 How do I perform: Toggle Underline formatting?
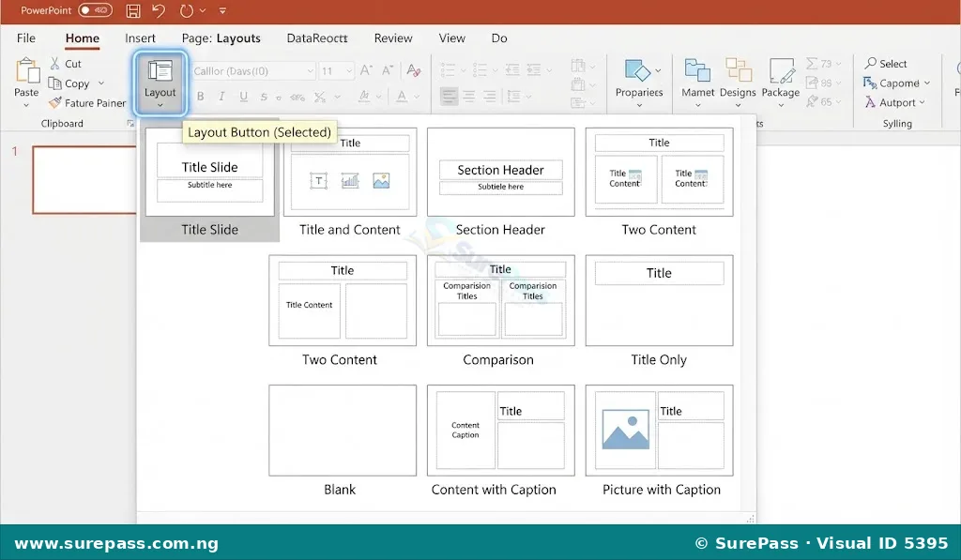pos(243,97)
